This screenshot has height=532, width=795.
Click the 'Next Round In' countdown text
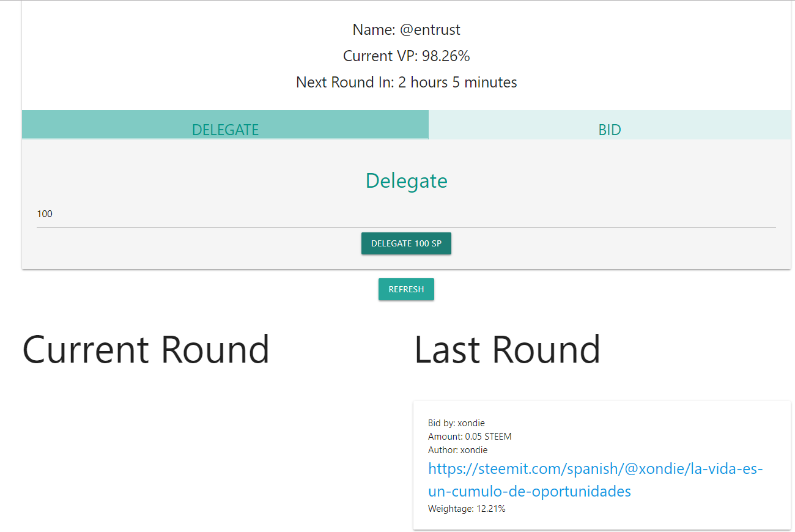pyautogui.click(x=406, y=82)
